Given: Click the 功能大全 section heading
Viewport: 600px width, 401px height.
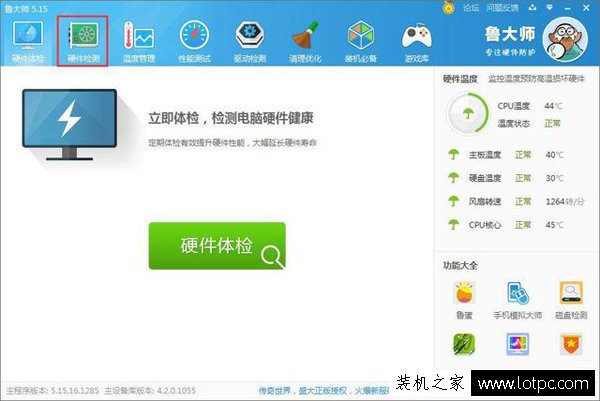Looking at the screenshot, I should [x=460, y=265].
